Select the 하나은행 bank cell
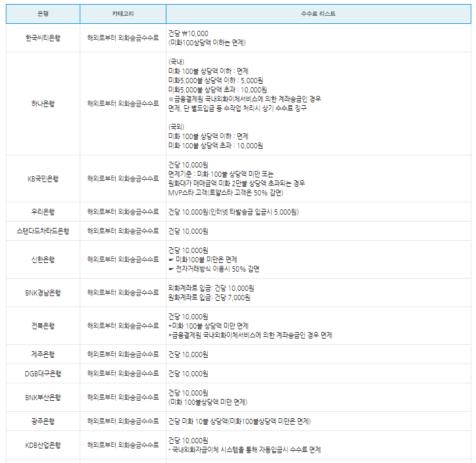 coord(43,104)
